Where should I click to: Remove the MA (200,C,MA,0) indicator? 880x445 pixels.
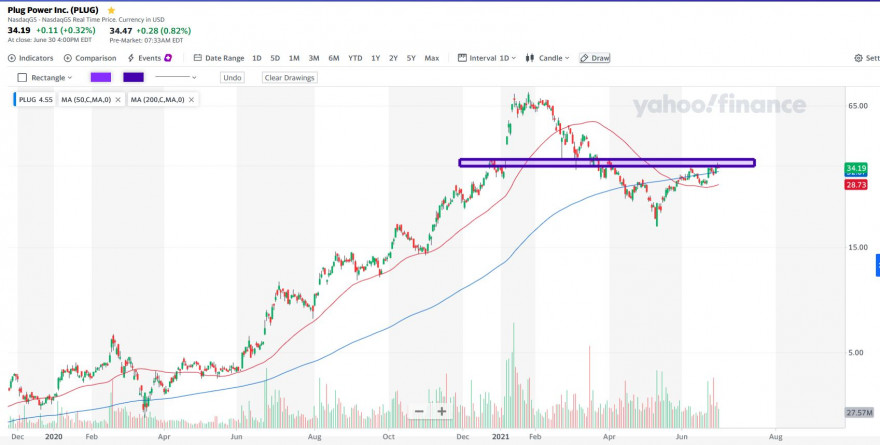[191, 100]
